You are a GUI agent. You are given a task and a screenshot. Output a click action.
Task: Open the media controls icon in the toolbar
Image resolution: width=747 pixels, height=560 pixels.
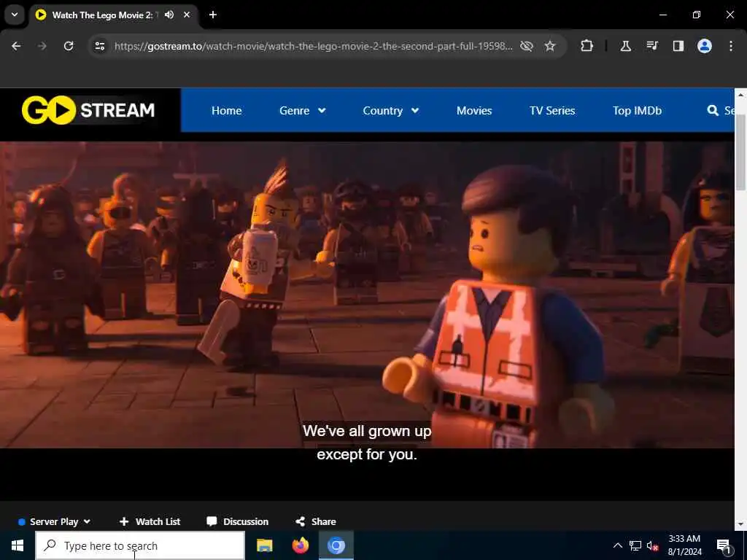point(652,46)
